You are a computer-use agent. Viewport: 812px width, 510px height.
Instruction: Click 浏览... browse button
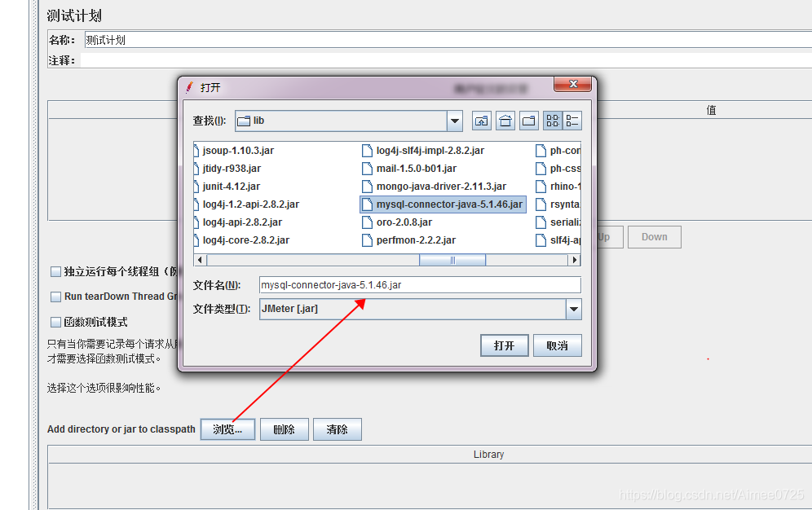point(227,429)
